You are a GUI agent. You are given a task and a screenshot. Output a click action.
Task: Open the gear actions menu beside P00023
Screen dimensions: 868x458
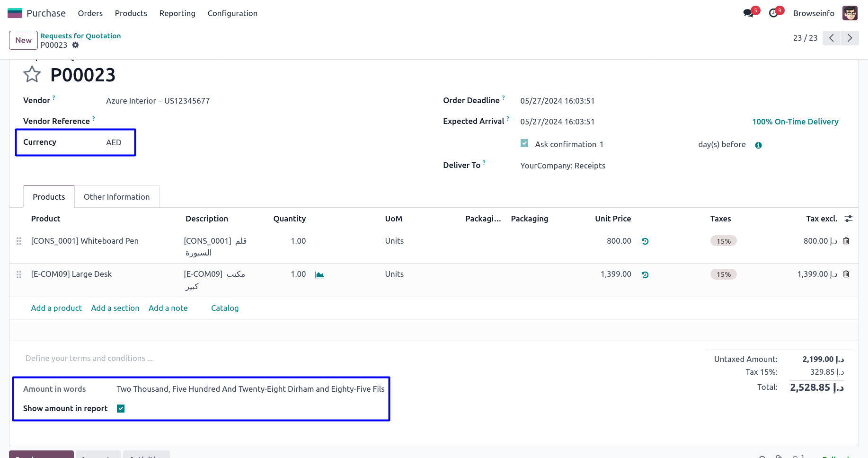(75, 45)
